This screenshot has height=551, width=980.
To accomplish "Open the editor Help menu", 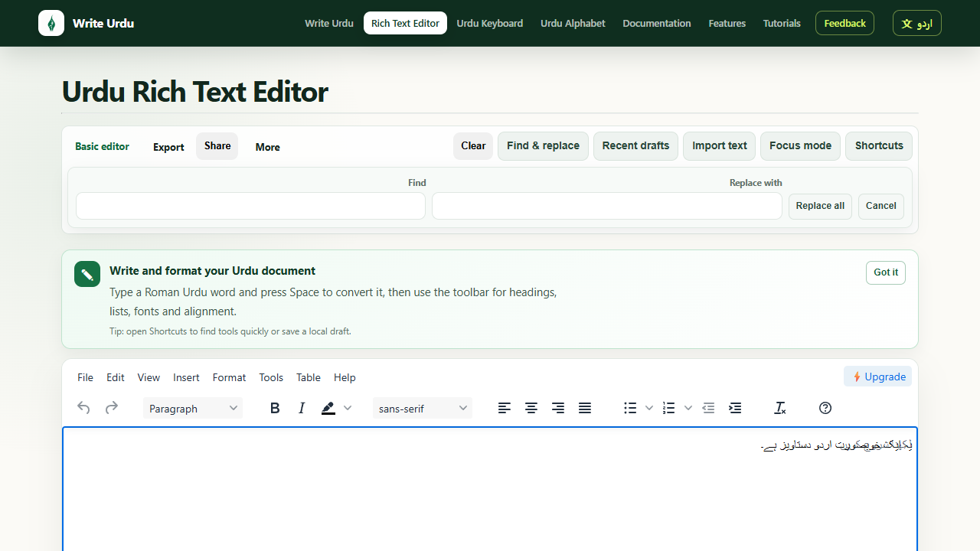I will 345,377.
